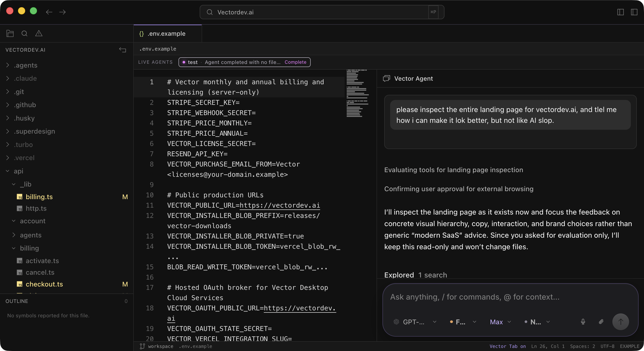Open the https://vectordev.ai link on line 11
644x351 pixels.
point(280,205)
